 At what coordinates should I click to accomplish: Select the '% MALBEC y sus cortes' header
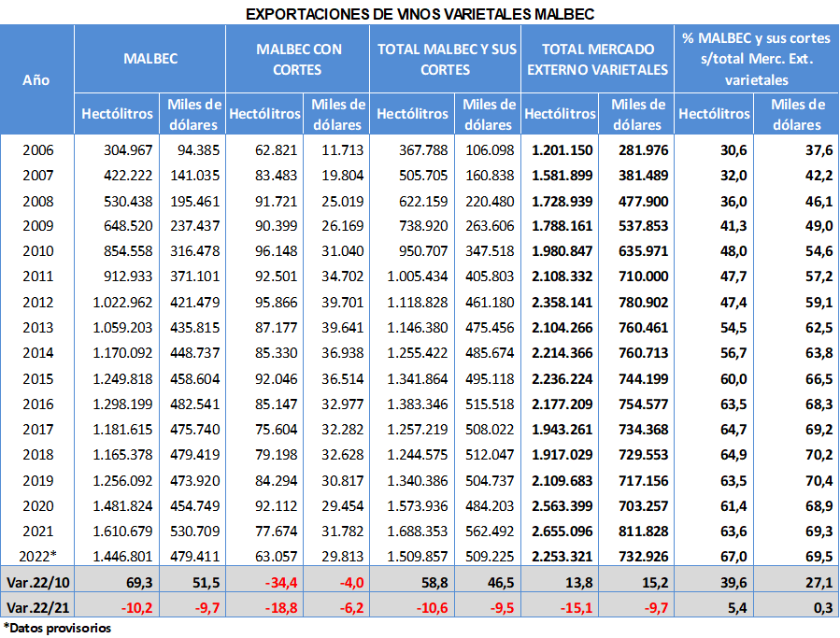(756, 59)
